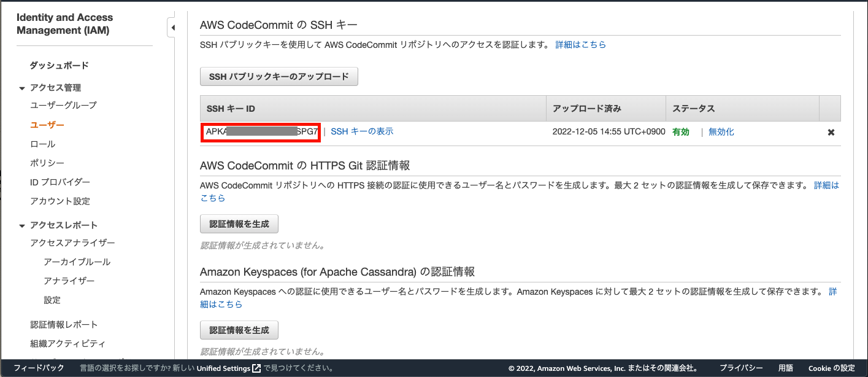Viewport: 868px width, 377px height.
Task: Open Unified Settings external link icon
Action: [x=256, y=368]
